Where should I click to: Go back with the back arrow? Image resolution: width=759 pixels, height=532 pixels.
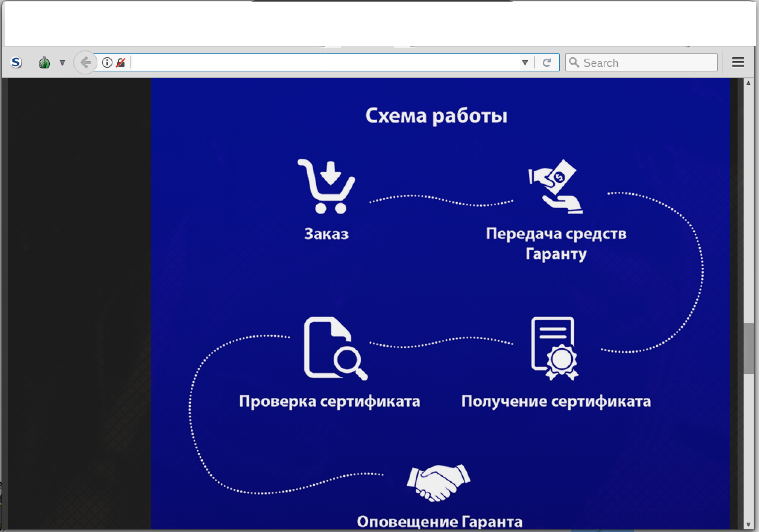coord(85,62)
